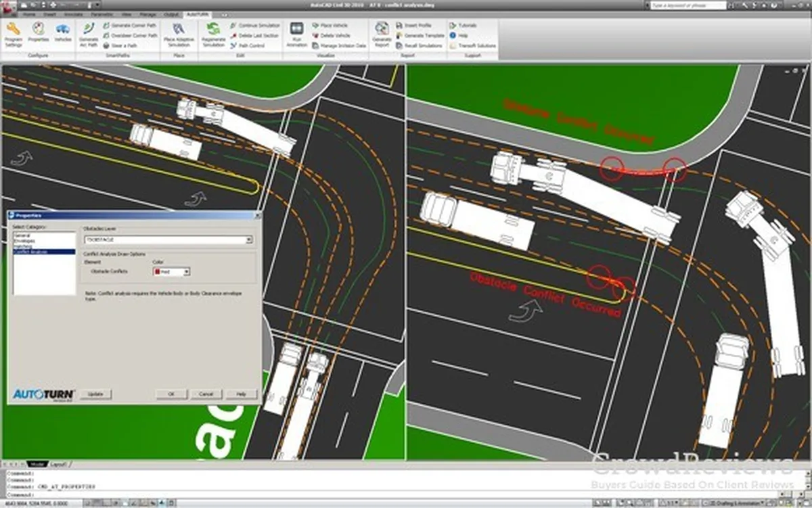Click the Regenerate Simulation icon

click(x=213, y=34)
